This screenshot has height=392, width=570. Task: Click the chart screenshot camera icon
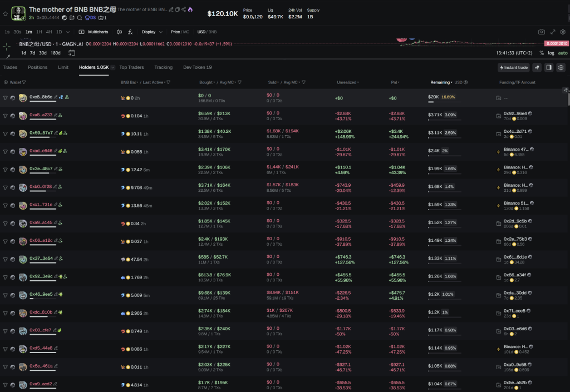(x=542, y=32)
